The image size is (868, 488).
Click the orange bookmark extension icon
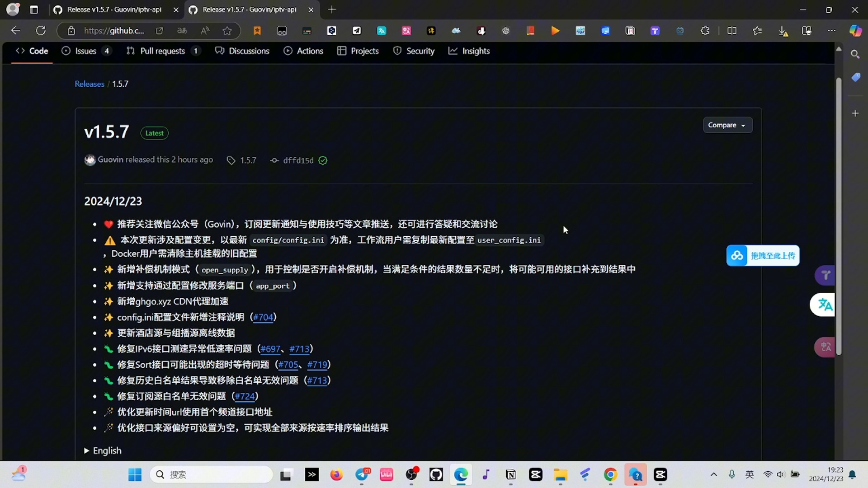[257, 31]
